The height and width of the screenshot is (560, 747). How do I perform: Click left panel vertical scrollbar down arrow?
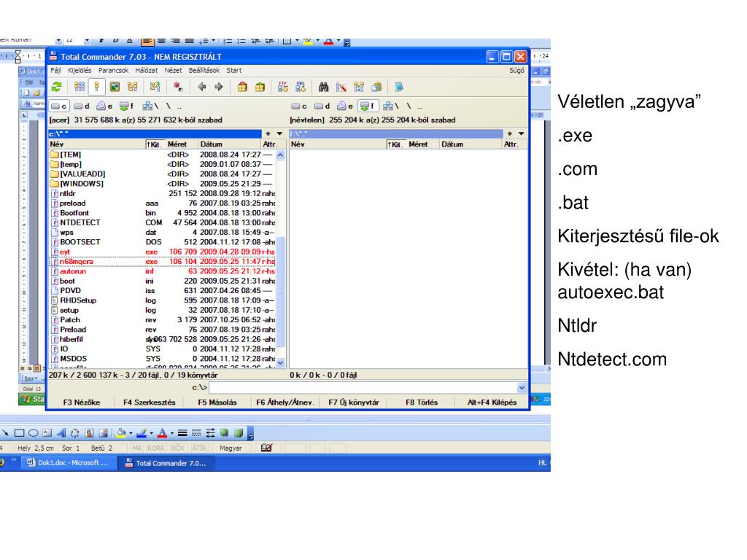280,362
